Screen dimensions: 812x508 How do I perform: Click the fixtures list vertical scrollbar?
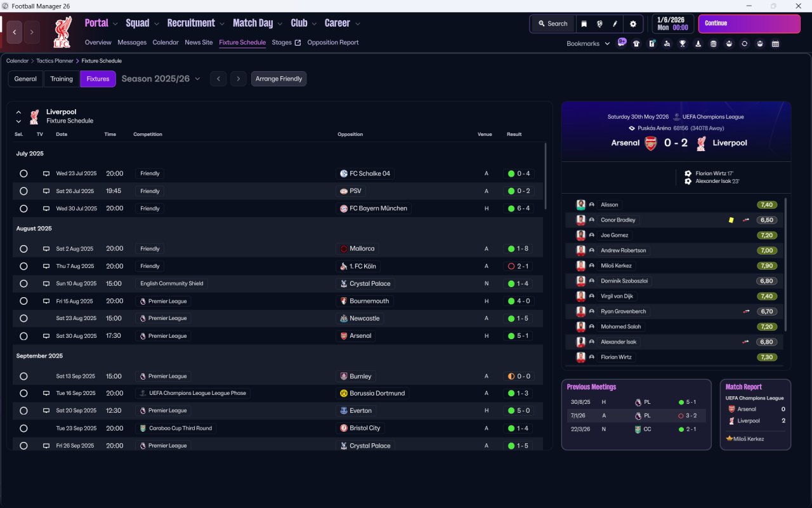coord(545,177)
